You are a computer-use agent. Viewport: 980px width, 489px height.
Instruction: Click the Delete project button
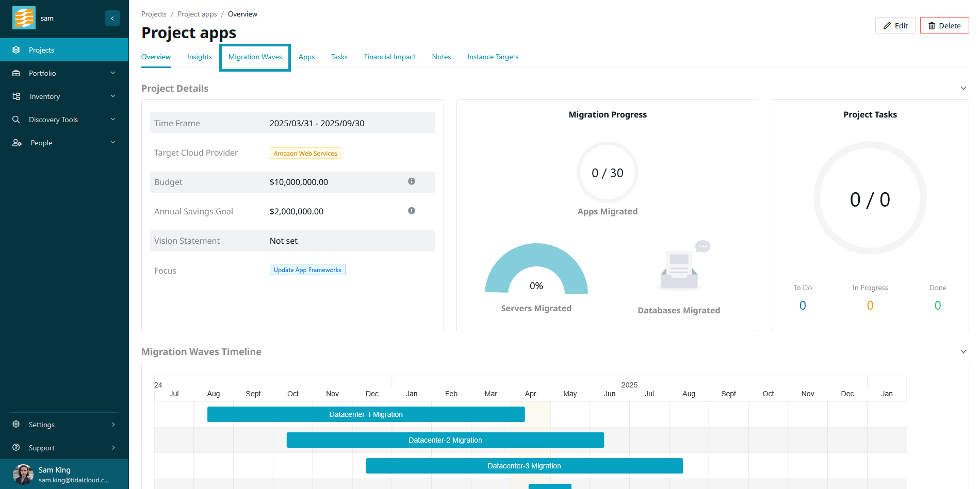click(944, 26)
